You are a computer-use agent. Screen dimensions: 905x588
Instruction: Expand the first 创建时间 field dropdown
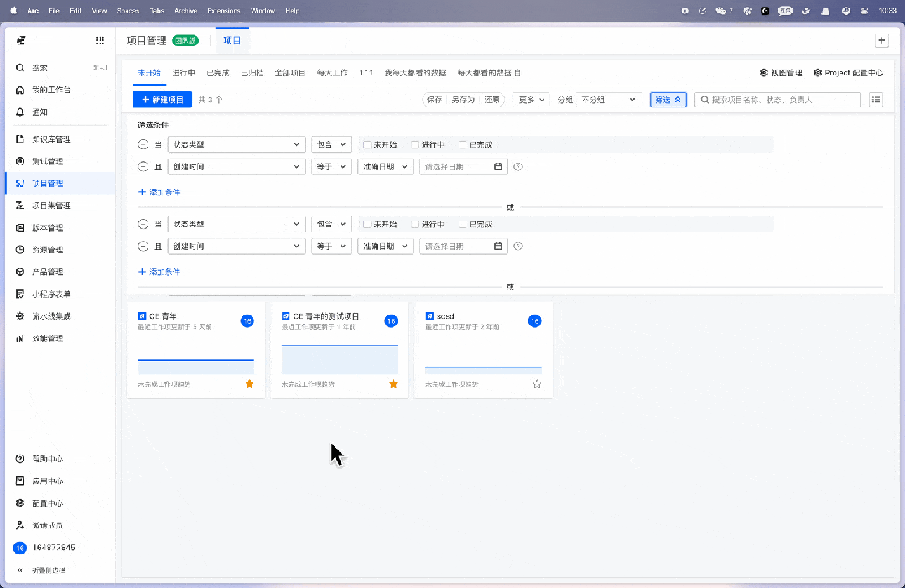click(x=236, y=167)
